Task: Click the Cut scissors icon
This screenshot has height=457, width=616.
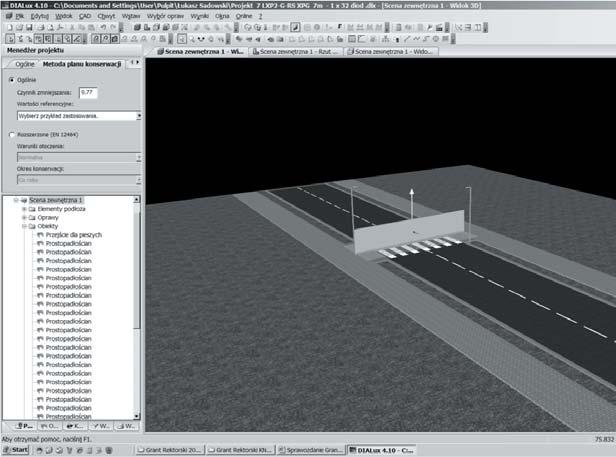Action: (72, 28)
